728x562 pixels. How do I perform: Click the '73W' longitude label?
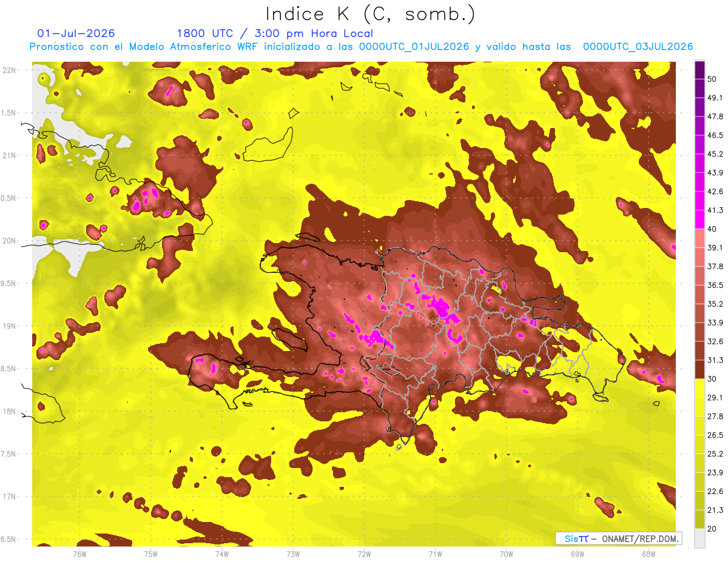point(293,554)
